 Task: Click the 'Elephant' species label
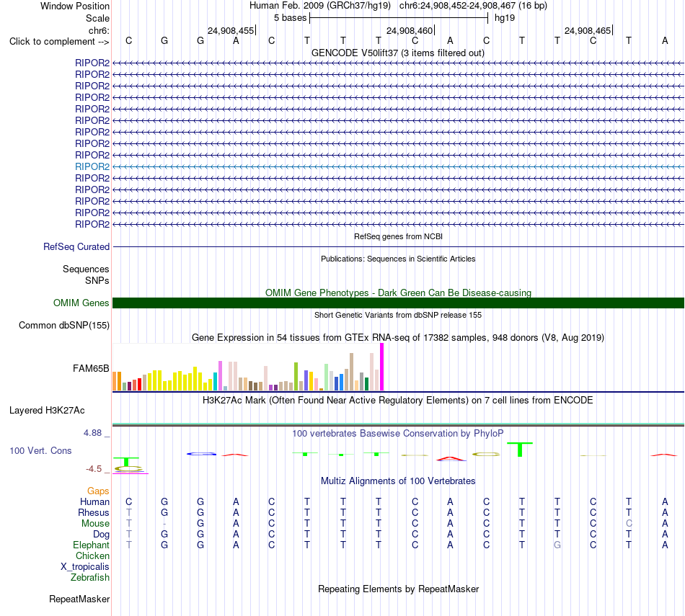tap(92, 545)
